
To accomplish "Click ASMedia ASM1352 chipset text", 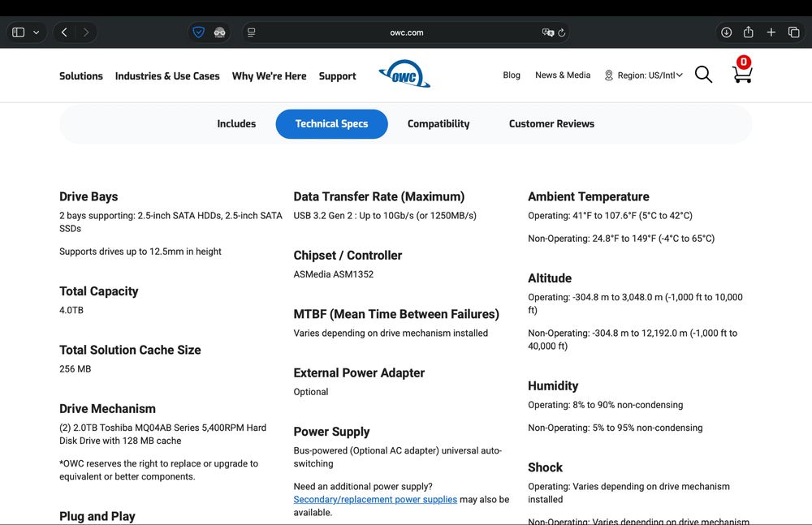I will [x=334, y=274].
